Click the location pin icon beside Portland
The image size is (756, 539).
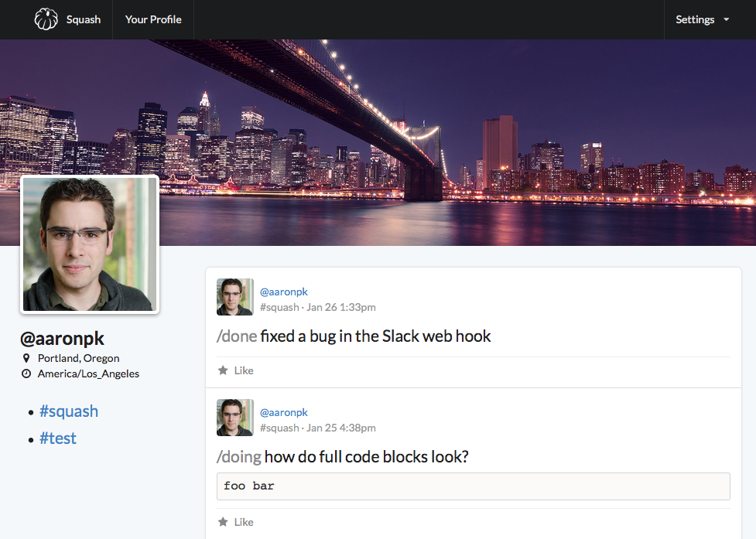point(26,358)
